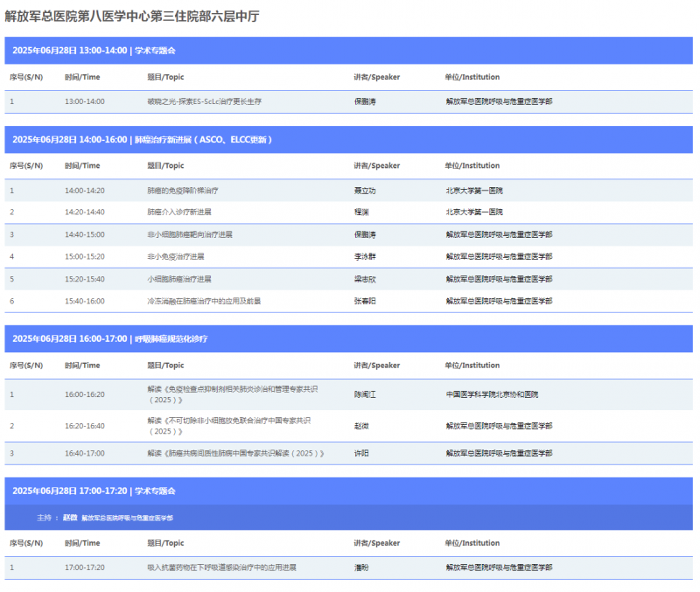Click serial number 6 in the 15:40-16:00 row
The width and height of the screenshot is (700, 592).
(x=12, y=302)
